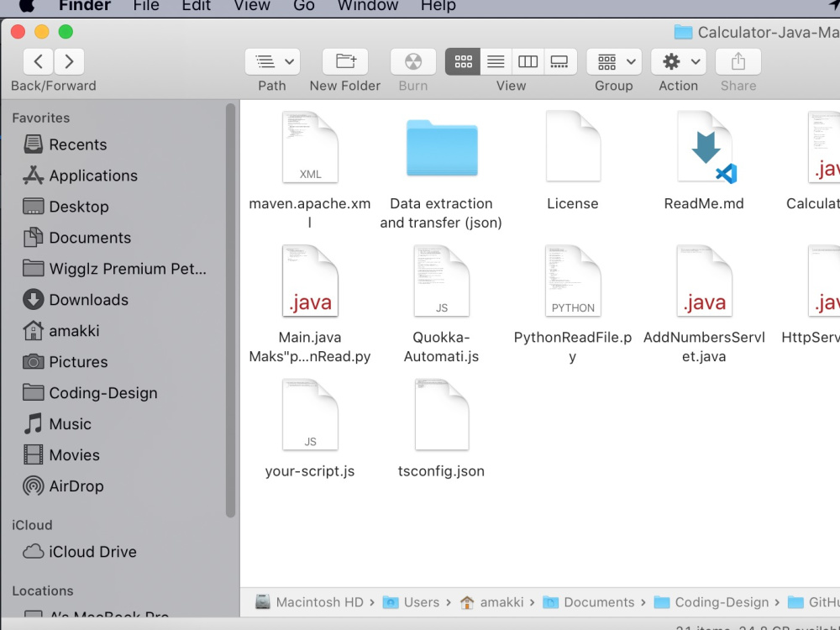Open Applications in sidebar
Image resolution: width=840 pixels, height=630 pixels.
(81, 176)
